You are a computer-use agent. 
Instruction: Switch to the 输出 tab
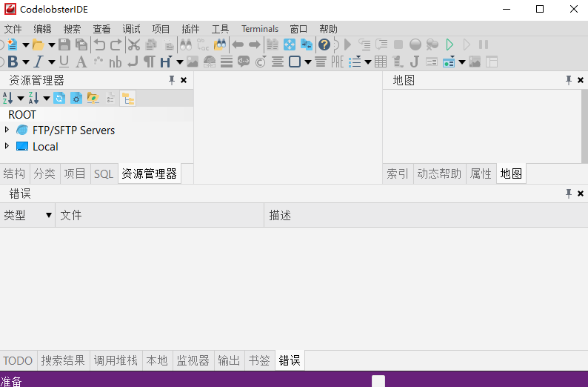point(229,360)
